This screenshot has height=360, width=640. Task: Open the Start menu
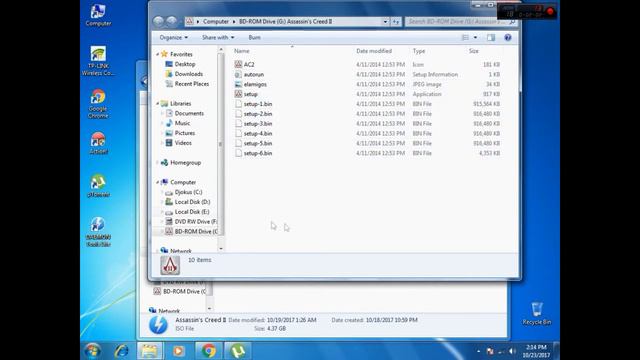tap(93, 351)
